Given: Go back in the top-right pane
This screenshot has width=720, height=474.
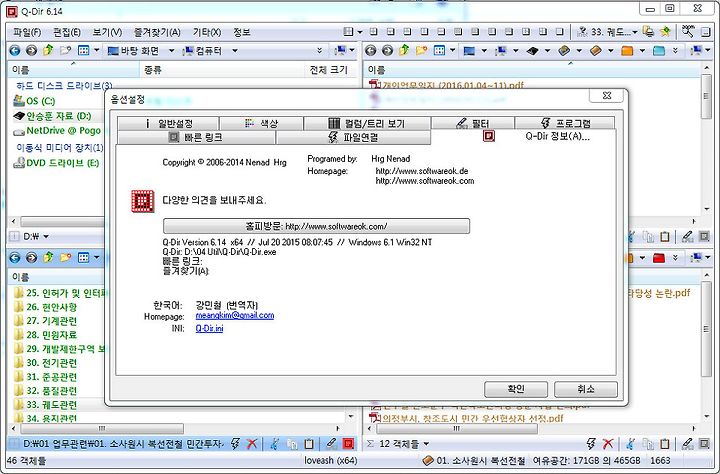Looking at the screenshot, I should click(x=371, y=51).
